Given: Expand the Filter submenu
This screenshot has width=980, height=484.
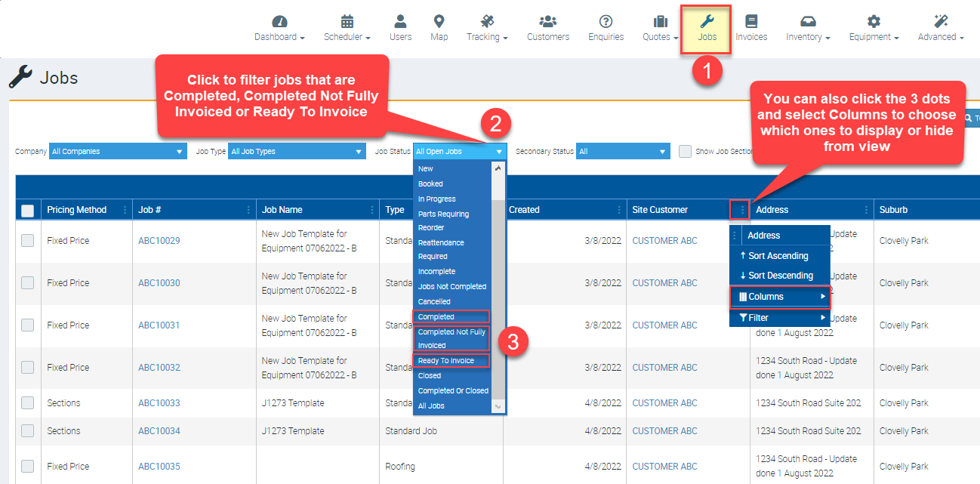Looking at the screenshot, I should click(x=780, y=318).
